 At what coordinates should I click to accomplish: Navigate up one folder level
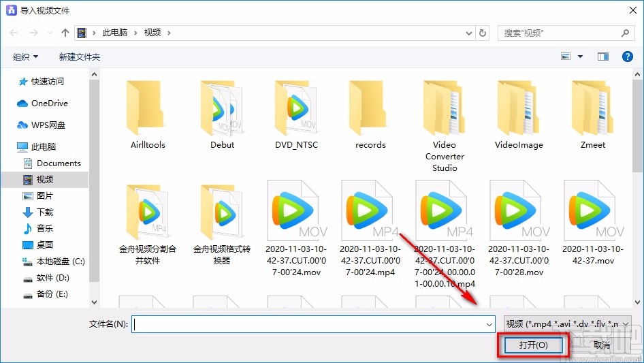65,33
